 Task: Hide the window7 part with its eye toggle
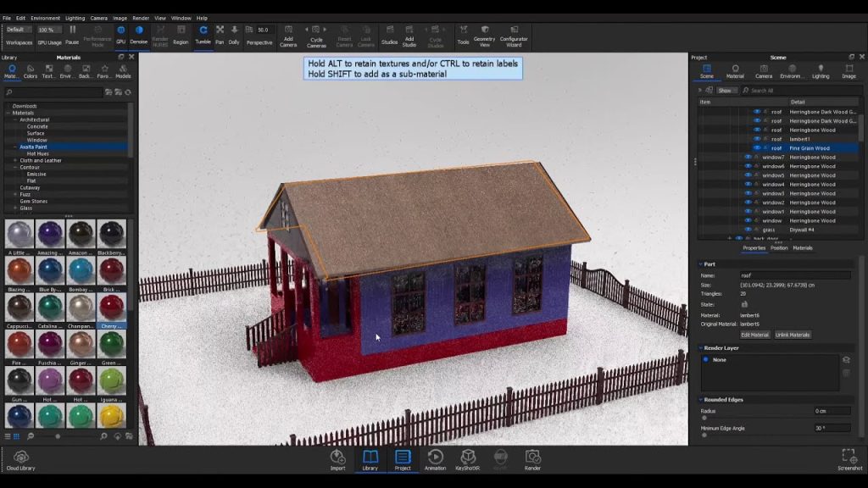coord(748,158)
